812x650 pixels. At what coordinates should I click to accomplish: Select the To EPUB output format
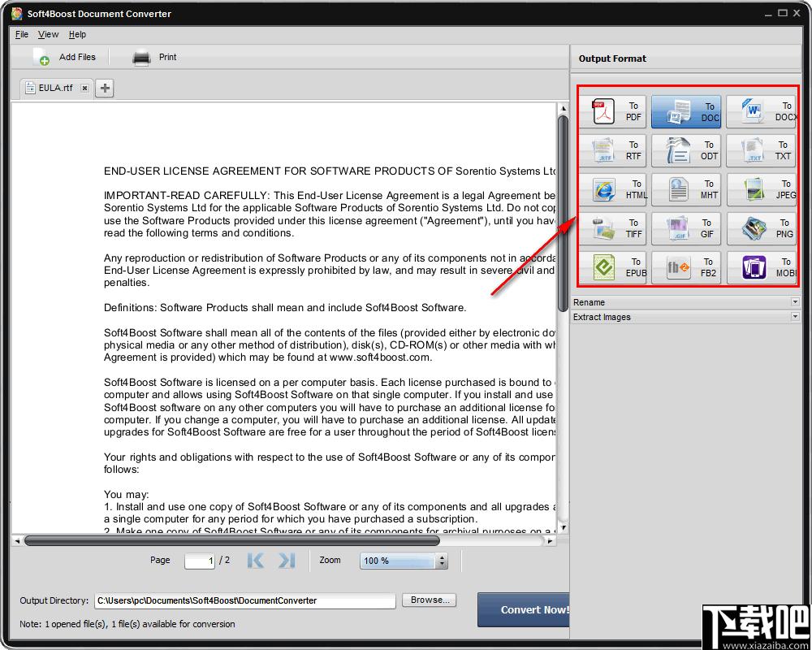[613, 267]
